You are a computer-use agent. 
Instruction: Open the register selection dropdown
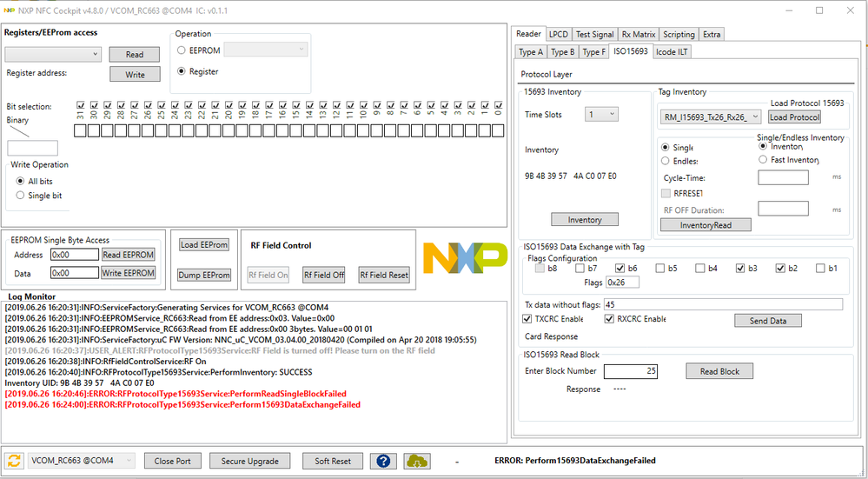(x=53, y=54)
